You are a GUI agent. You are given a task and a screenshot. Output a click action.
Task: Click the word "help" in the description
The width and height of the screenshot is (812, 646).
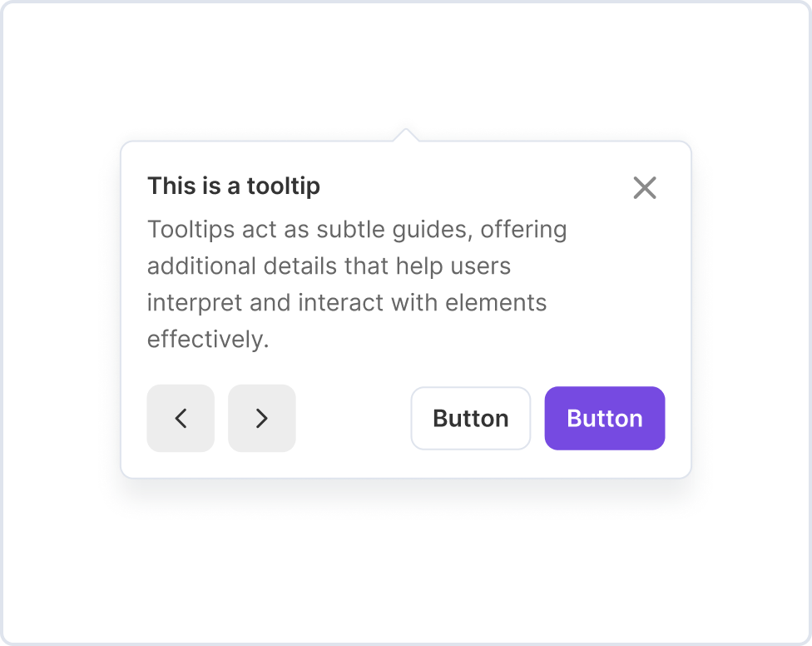coord(418,266)
